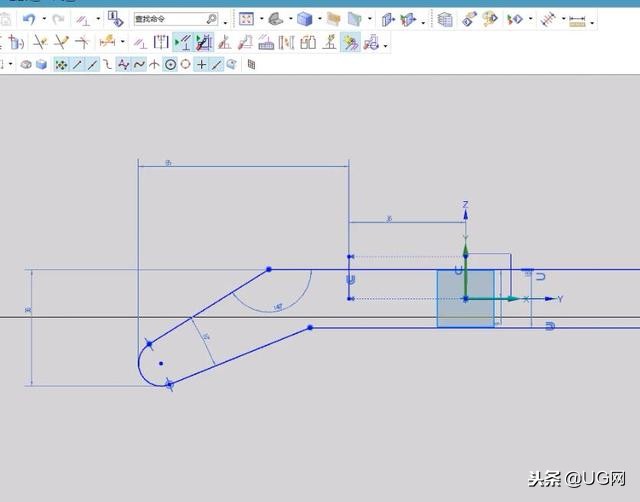The width and height of the screenshot is (640, 502).
Task: Expand the Rapid Dimension dropdown arrow
Action: 122,42
